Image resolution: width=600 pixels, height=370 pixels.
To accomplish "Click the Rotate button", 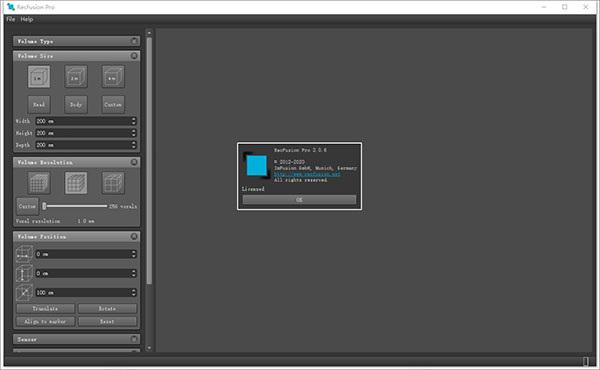I will (107, 308).
